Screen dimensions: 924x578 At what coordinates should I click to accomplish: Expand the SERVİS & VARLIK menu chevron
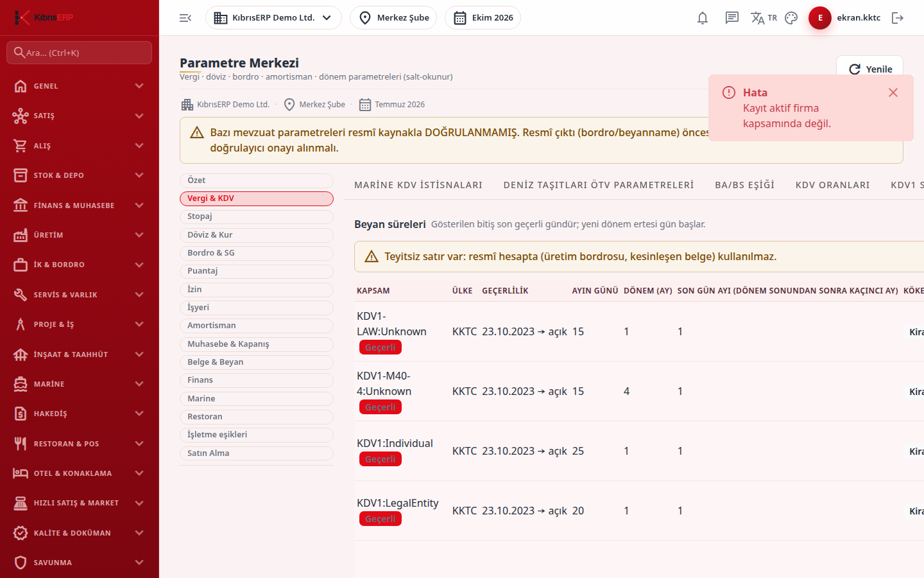(x=139, y=295)
